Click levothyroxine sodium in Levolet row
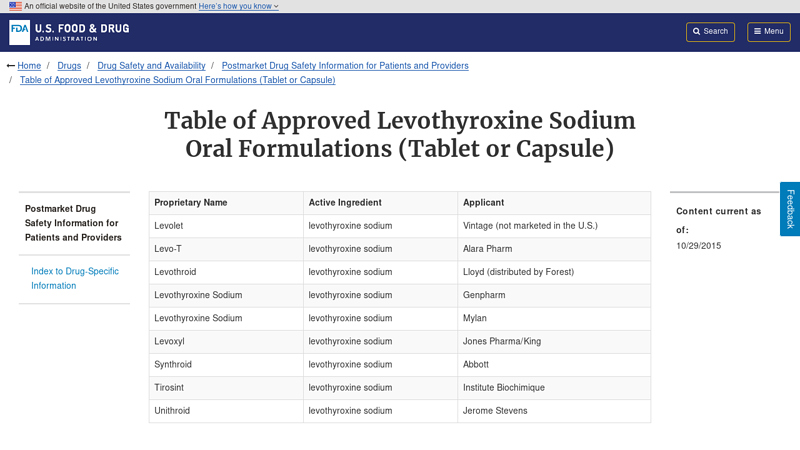Image resolution: width=800 pixels, height=450 pixels. pos(380,226)
